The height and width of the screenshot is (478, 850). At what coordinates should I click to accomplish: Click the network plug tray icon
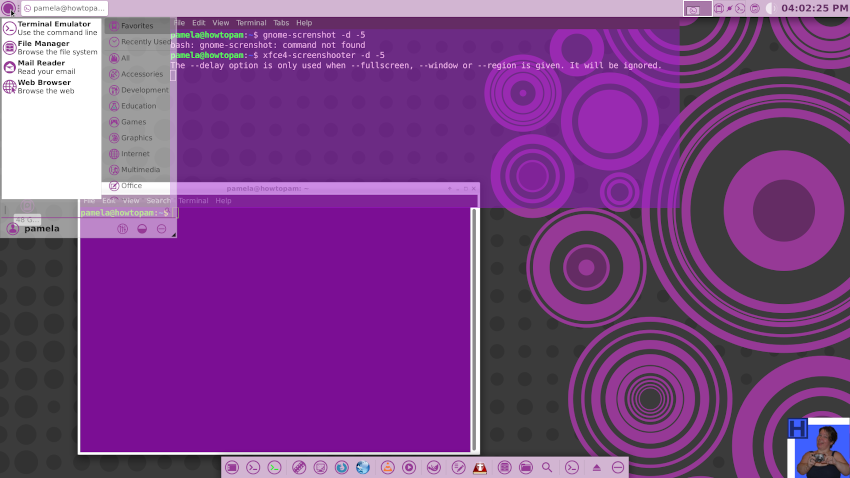[730, 8]
